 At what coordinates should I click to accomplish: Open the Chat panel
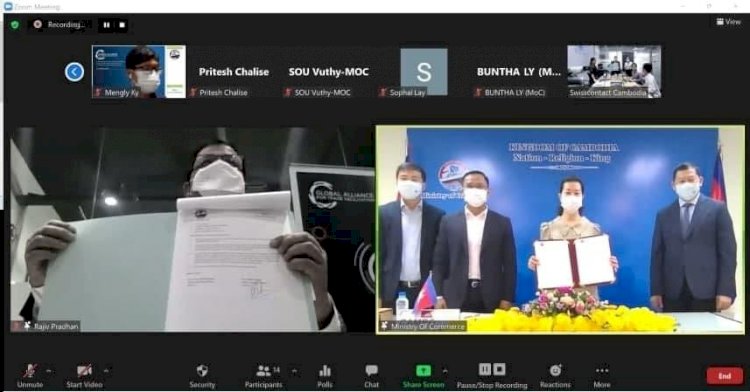coord(372,376)
